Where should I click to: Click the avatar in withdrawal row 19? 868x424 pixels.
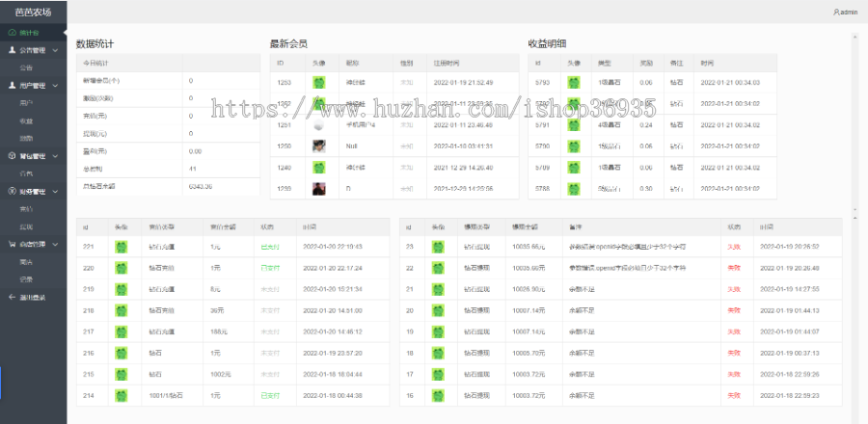[x=439, y=331]
